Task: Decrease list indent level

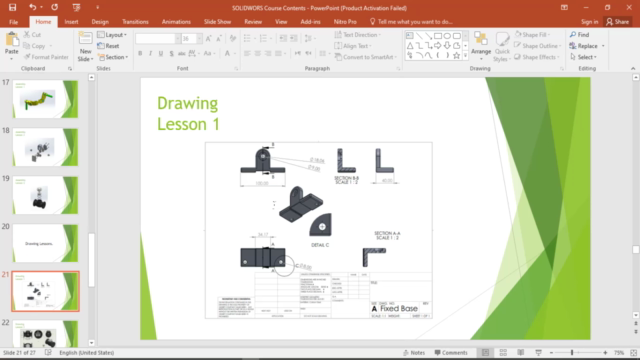Action: click(283, 38)
